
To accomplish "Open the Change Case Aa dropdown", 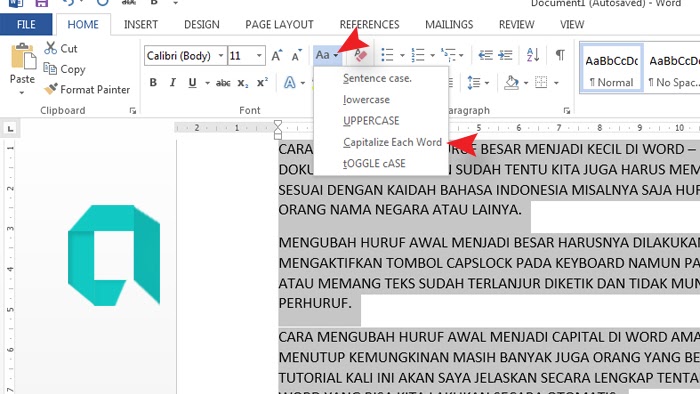I will (327, 55).
